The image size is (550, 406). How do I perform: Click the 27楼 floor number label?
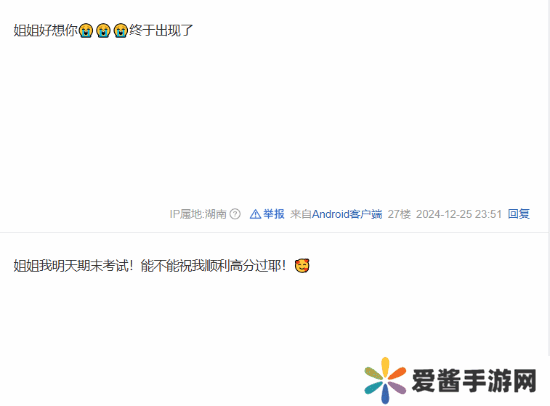(399, 214)
